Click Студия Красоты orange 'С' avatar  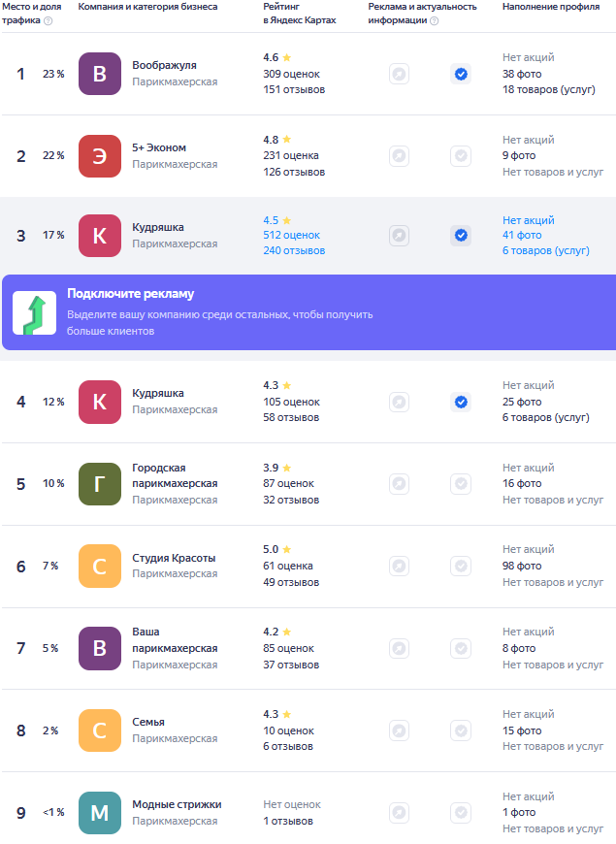[x=100, y=567]
